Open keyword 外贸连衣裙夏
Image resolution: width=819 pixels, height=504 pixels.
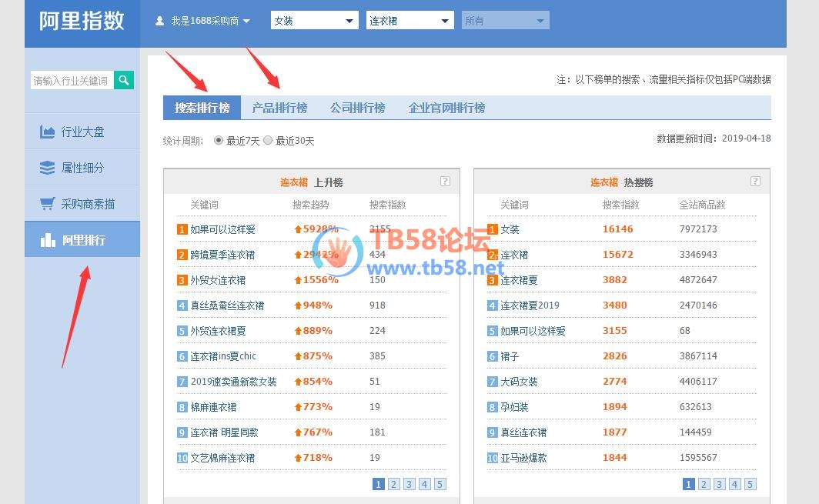click(x=218, y=331)
